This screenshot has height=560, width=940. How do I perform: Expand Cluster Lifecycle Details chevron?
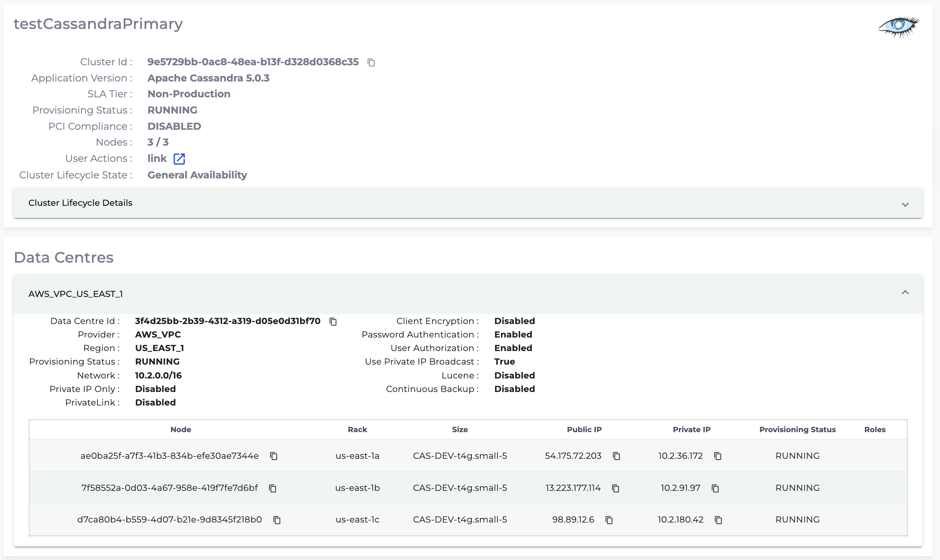tap(905, 204)
